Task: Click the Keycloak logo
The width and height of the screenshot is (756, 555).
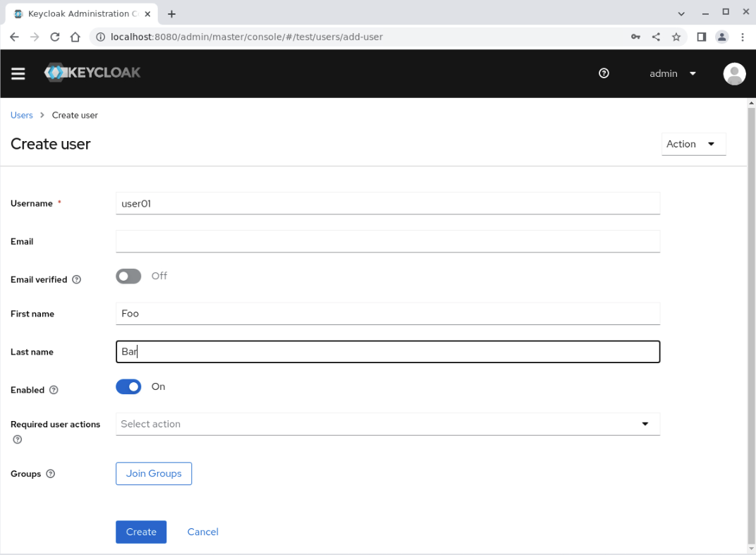Action: [x=92, y=73]
